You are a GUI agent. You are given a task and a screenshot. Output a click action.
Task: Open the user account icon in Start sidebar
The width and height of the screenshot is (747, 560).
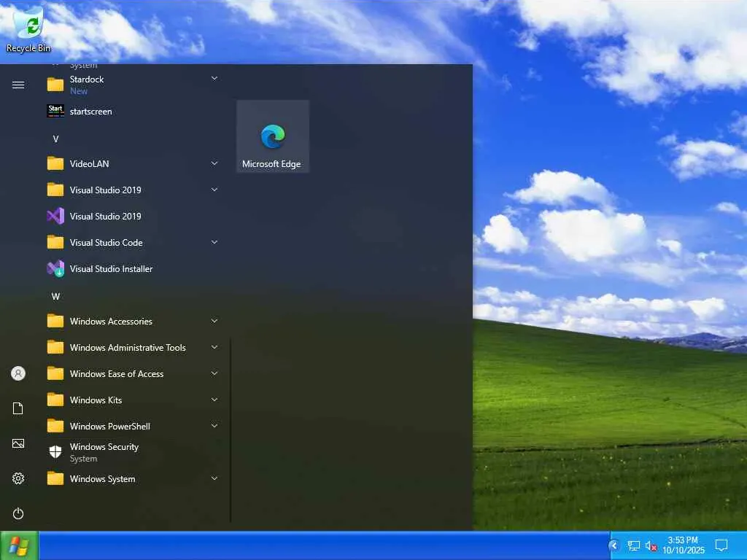pos(18,373)
